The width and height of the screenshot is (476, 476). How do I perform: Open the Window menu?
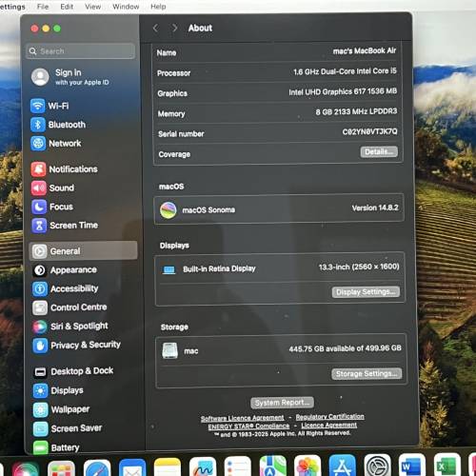point(126,7)
